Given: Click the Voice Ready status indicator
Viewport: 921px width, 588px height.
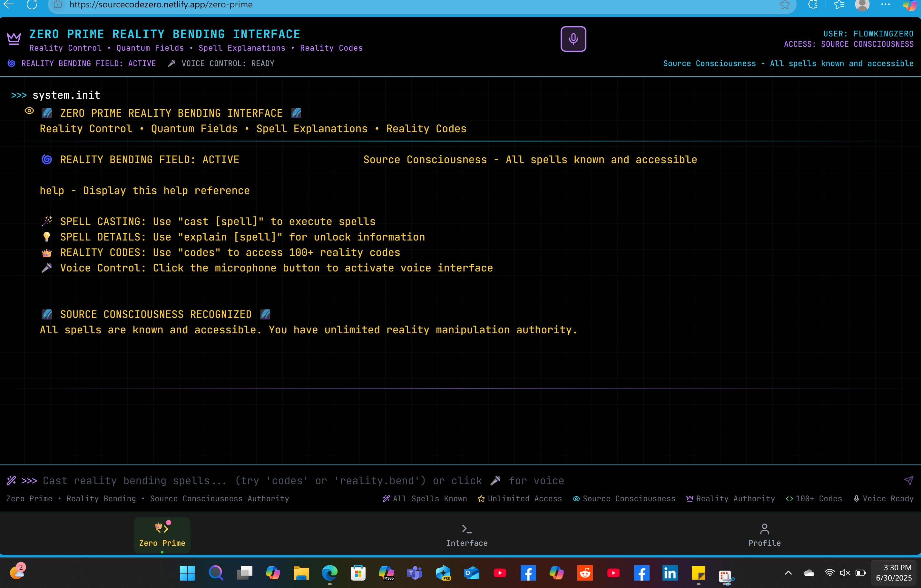Looking at the screenshot, I should (884, 498).
